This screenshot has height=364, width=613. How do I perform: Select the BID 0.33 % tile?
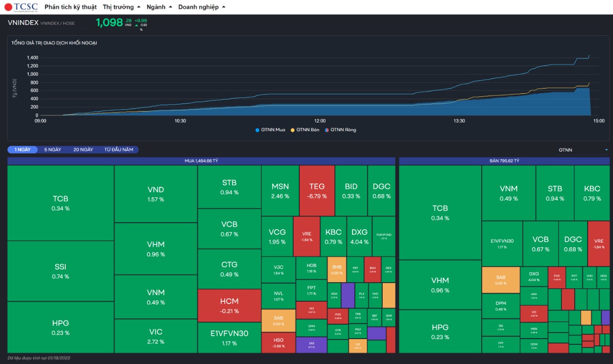pos(351,191)
